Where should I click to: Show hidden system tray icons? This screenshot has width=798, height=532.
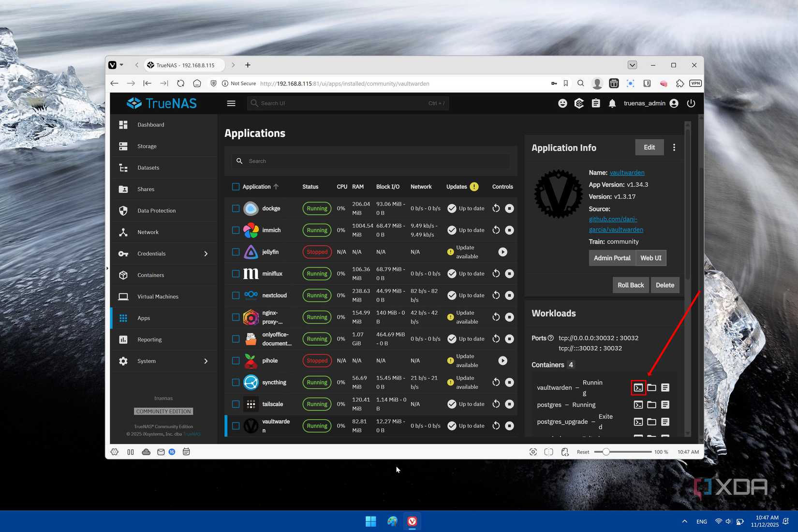coord(684,521)
